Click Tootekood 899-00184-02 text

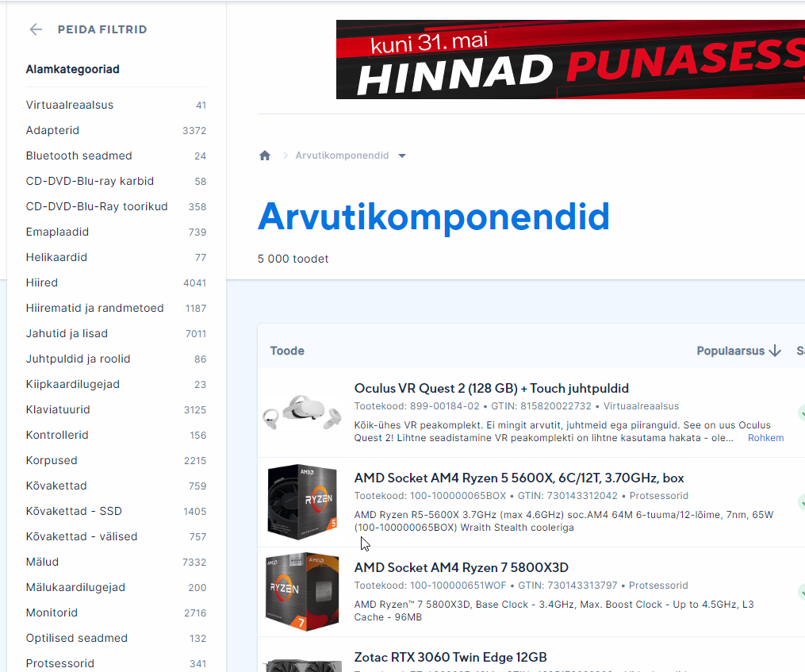pos(417,406)
